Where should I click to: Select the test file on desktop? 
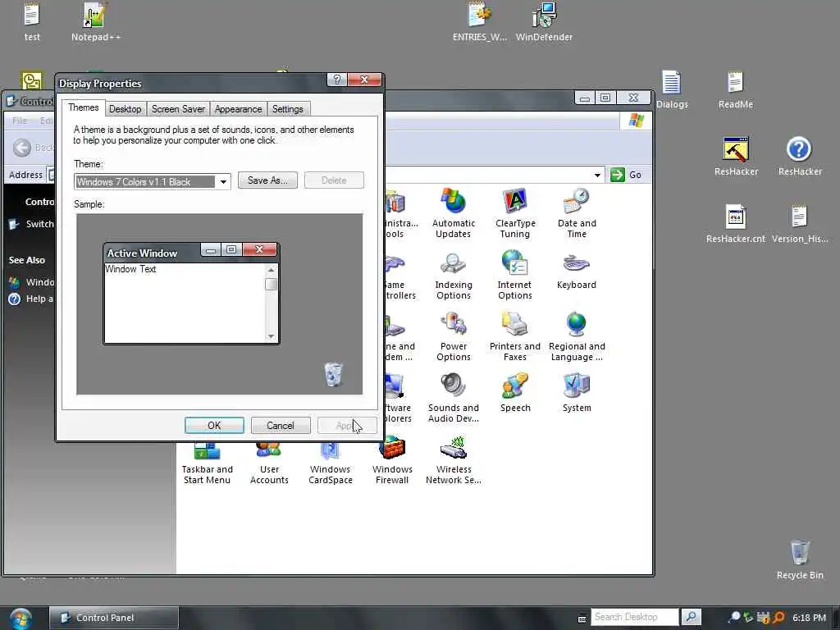pos(32,22)
